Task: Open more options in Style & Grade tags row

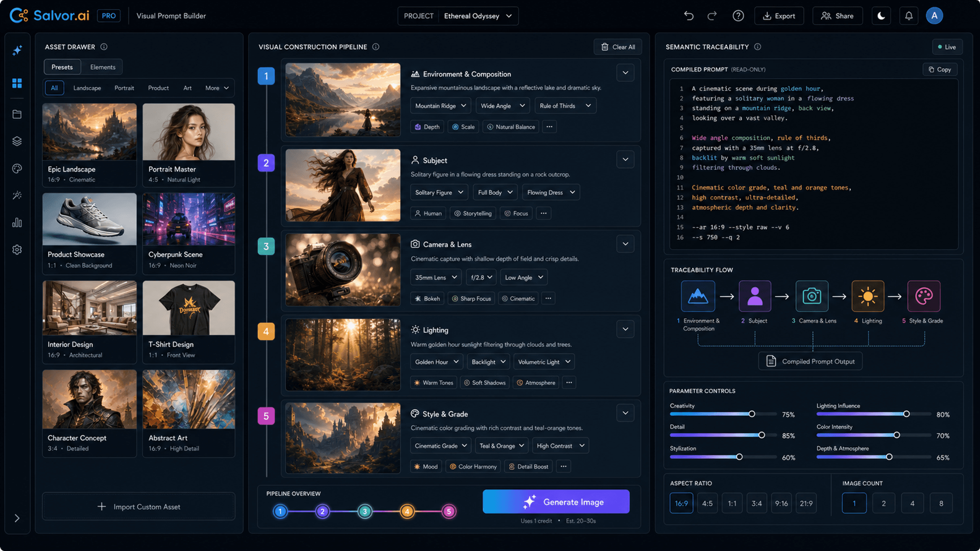Action: pyautogui.click(x=564, y=466)
